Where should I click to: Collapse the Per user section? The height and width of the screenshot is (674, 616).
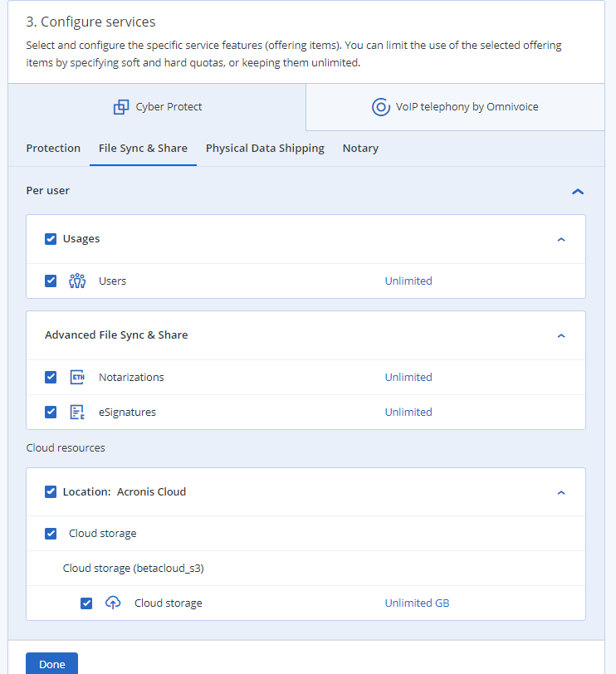[x=578, y=191]
